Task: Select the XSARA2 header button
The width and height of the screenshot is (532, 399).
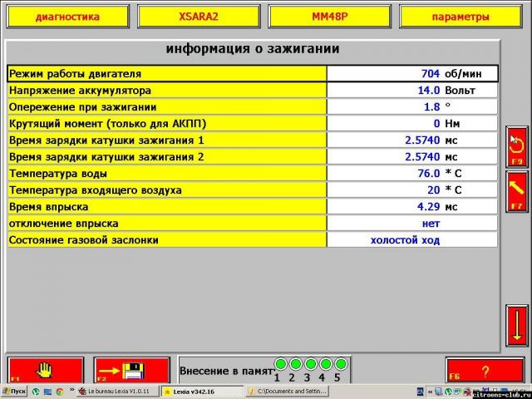Action: 199,17
